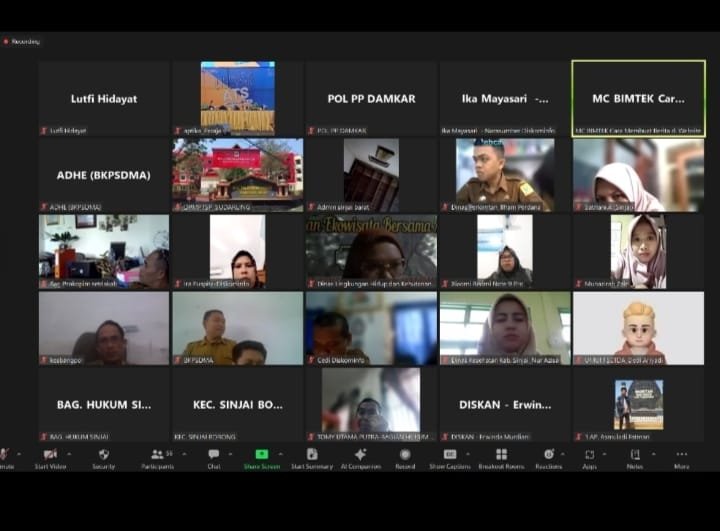This screenshot has height=531, width=720.
Task: Open Breakout Rooms
Action: (x=501, y=455)
